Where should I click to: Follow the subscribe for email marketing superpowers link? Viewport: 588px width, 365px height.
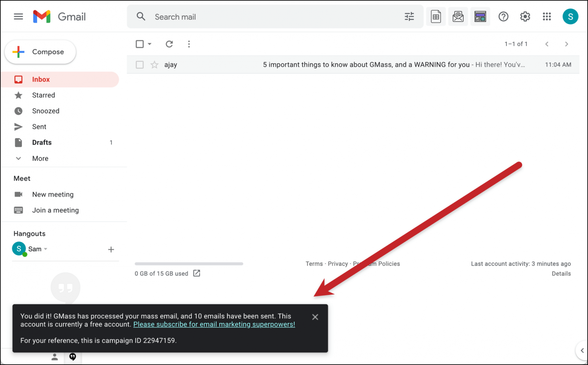(214, 324)
